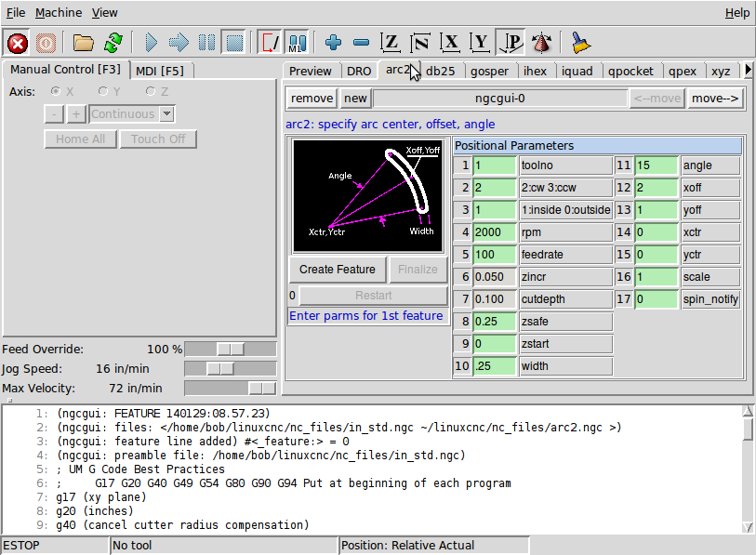Toggle rotate view cone icon
This screenshot has width=756, height=555.
point(541,44)
